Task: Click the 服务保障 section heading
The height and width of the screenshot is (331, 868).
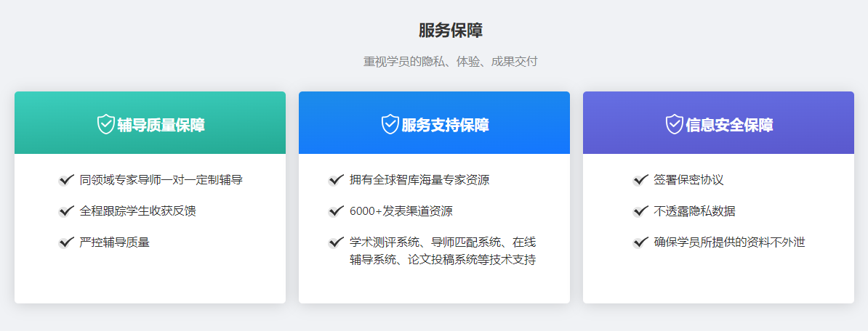Action: [x=451, y=30]
